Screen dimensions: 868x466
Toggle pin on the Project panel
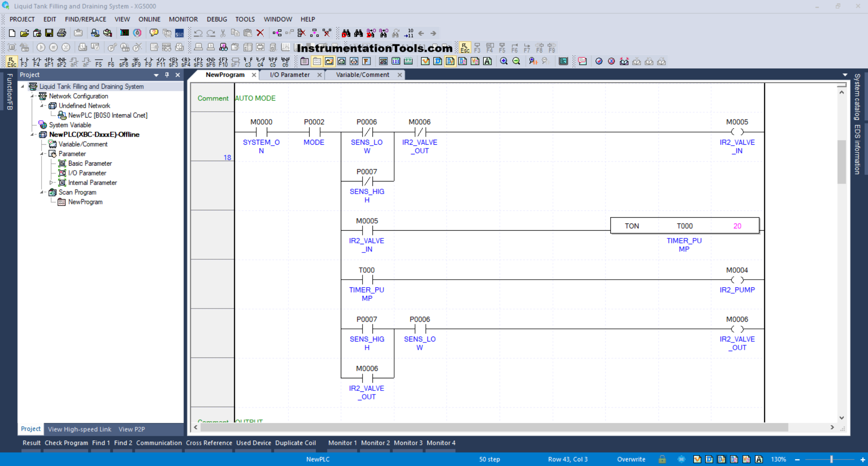167,75
